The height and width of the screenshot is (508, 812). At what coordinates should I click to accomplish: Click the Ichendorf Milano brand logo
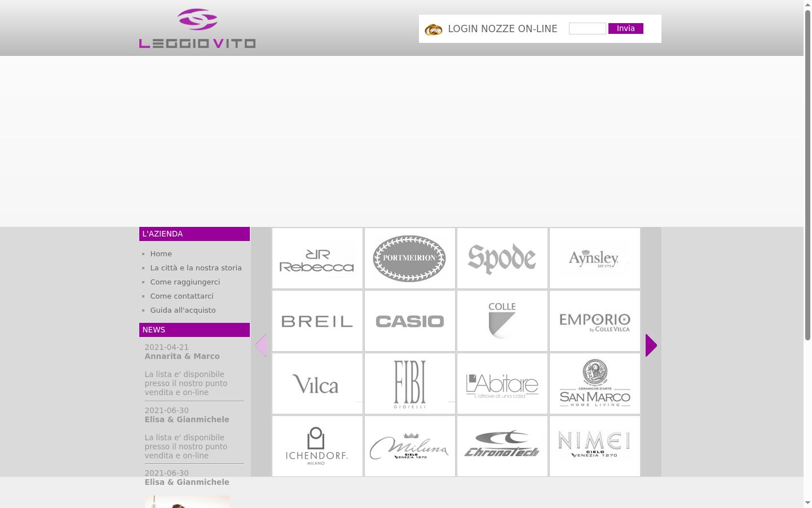pyautogui.click(x=317, y=446)
